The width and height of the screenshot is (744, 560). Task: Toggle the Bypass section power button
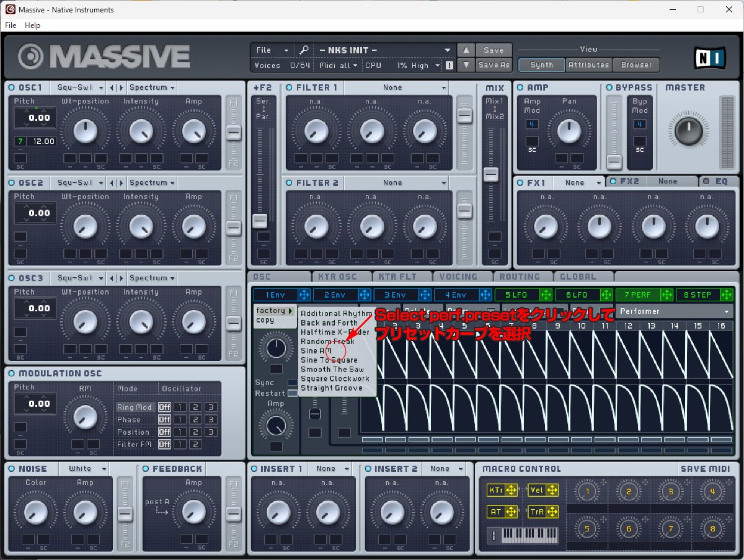(609, 87)
